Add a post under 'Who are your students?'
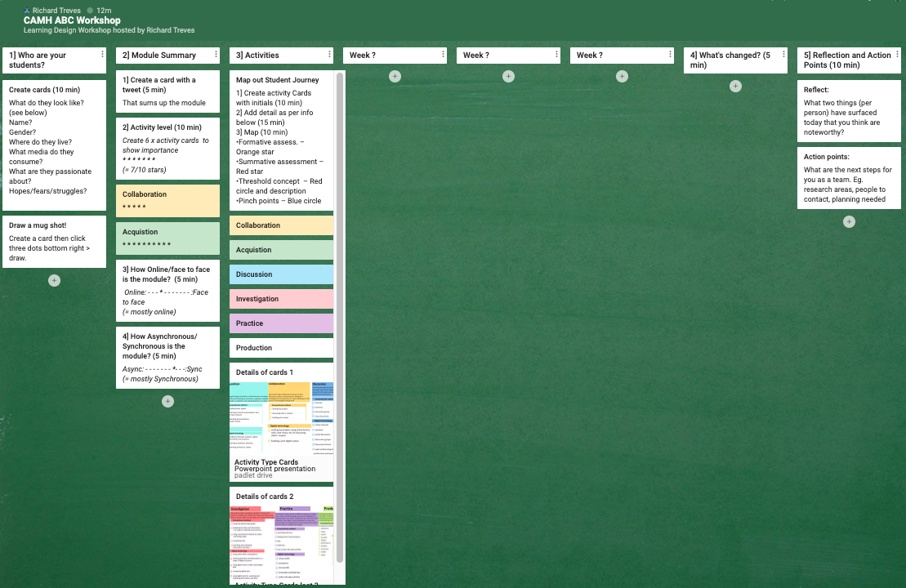 (54, 281)
